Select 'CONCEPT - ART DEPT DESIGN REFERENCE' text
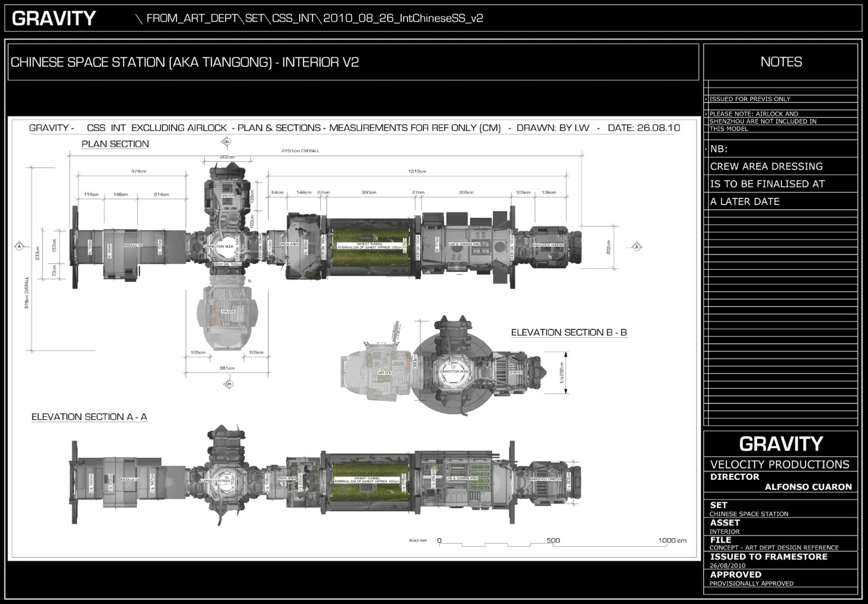This screenshot has width=868, height=604. pos(774,547)
